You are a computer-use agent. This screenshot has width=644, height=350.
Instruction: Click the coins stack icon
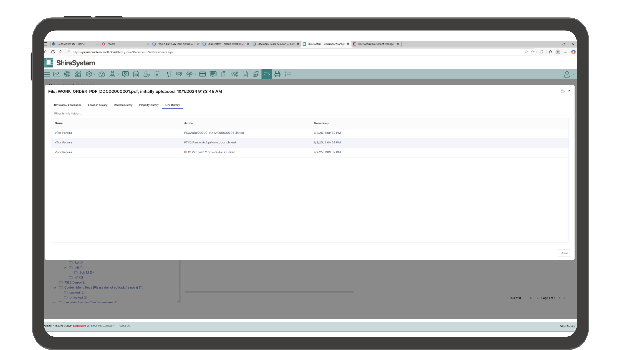coord(256,74)
